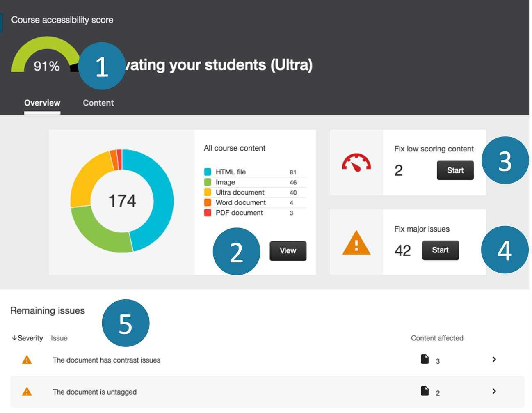532x413 pixels.
Task: Click the warning icon in the contrast issues row
Action: (x=27, y=360)
